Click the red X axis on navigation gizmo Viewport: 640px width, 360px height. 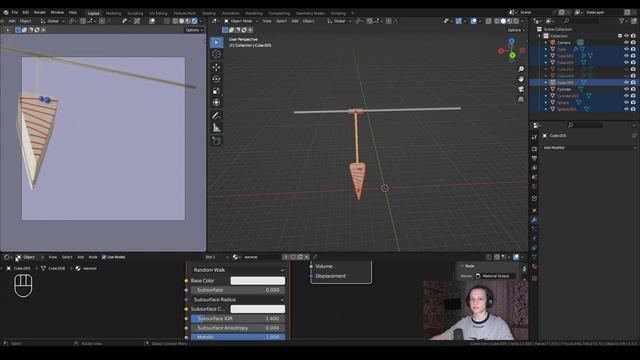501,51
